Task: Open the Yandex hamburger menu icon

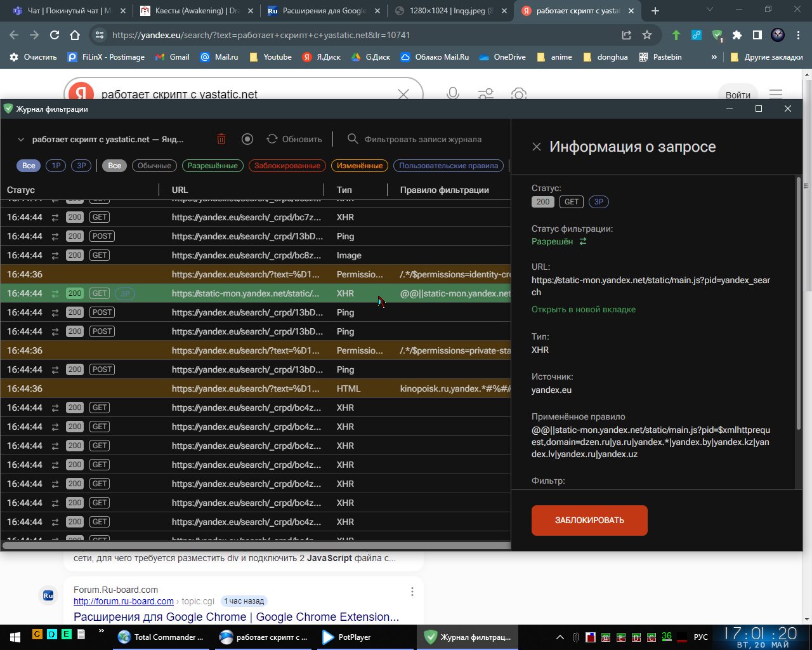Action: point(776,95)
